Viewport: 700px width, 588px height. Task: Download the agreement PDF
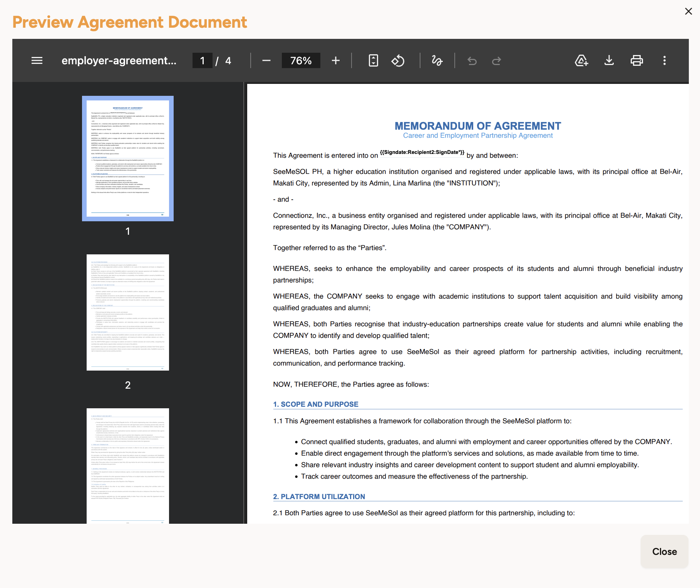[x=609, y=60]
